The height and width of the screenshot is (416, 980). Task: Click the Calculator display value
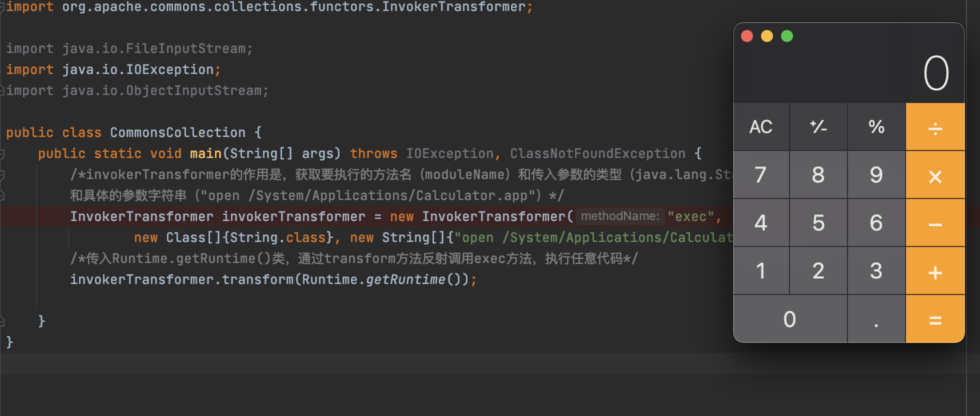click(936, 73)
